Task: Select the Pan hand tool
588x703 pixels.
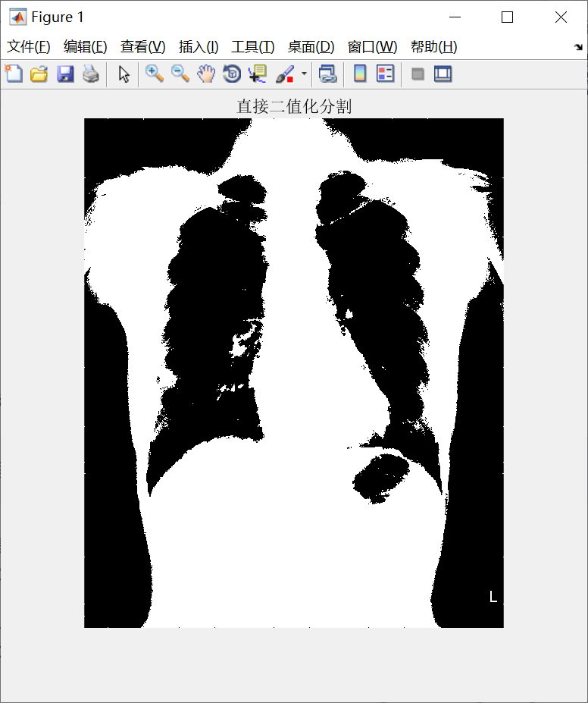Action: [x=206, y=74]
